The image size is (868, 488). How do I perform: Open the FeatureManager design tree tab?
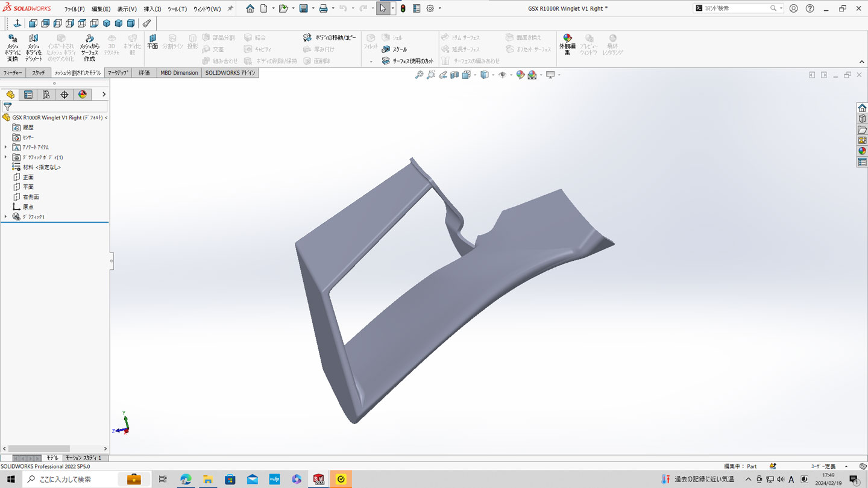tap(10, 95)
